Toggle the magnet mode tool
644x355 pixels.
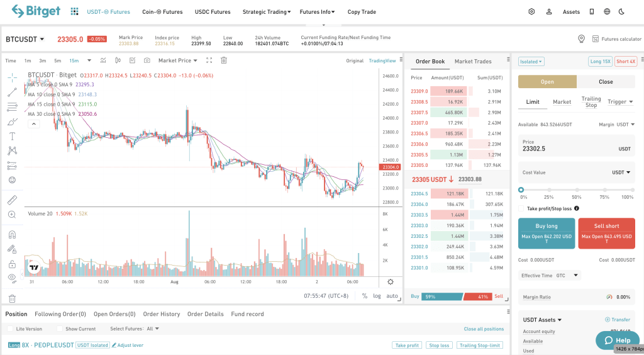click(13, 235)
